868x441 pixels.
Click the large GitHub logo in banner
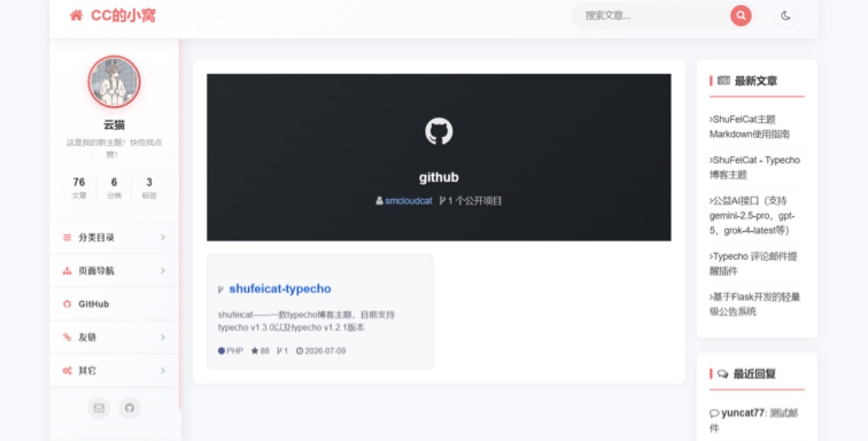439,131
